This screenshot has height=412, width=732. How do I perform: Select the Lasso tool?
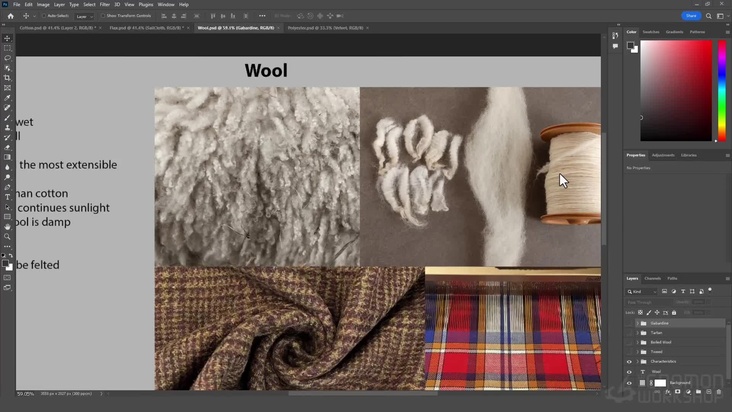tap(8, 58)
